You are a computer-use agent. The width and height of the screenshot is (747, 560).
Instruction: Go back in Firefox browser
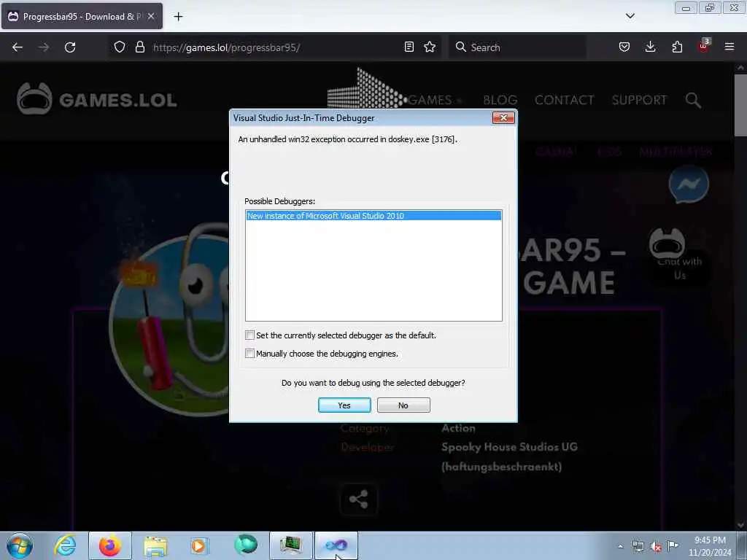[18, 47]
